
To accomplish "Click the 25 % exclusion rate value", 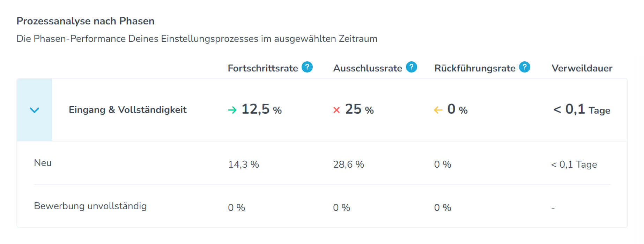I will pos(359,109).
